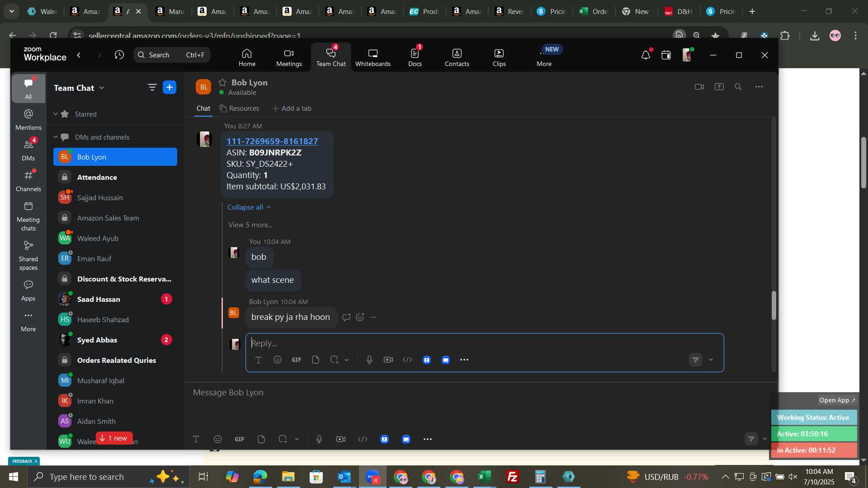Image resolution: width=868 pixels, height=488 pixels.
Task: Open chat with Saad Hassan
Action: coord(115,299)
